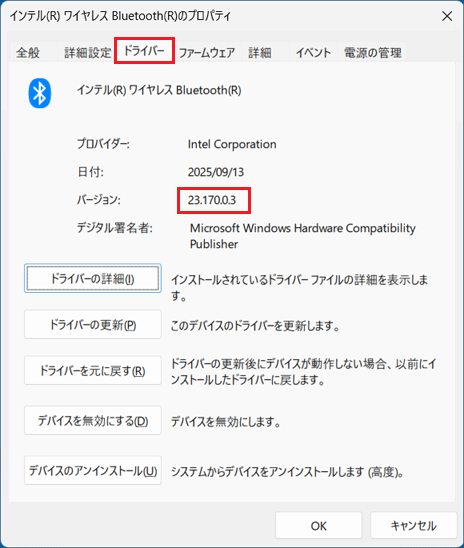This screenshot has width=464, height=548.
Task: Click ドライバーの更新(P) button
Action: [x=93, y=325]
